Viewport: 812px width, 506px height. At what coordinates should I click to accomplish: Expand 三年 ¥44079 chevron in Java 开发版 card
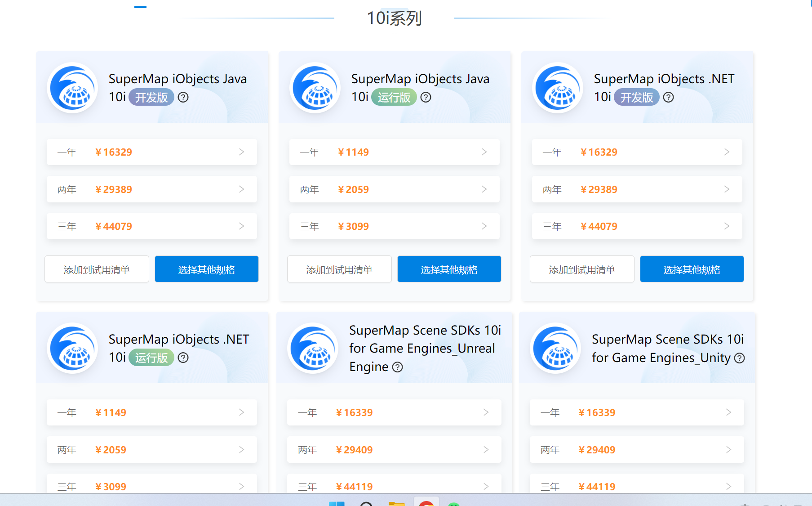[241, 226]
